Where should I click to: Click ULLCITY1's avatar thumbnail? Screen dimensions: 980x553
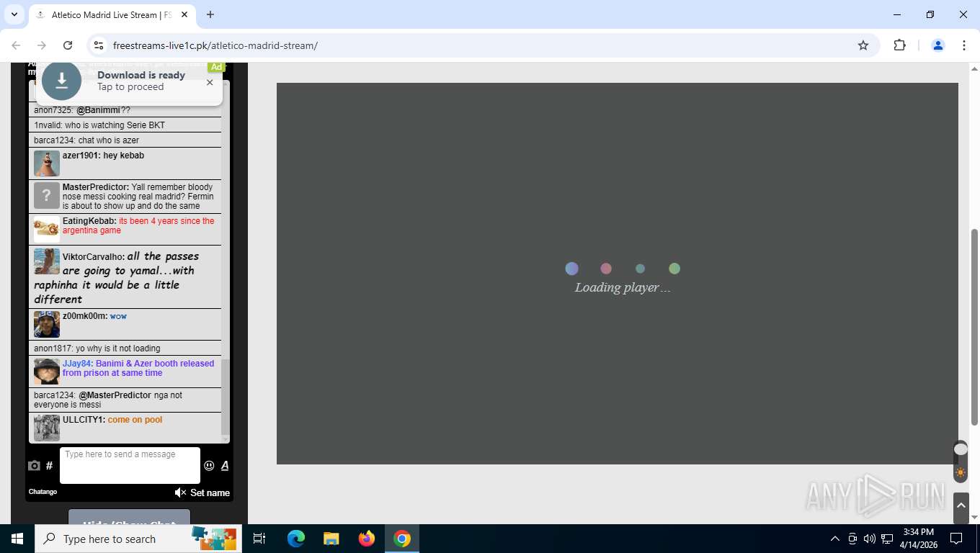[x=47, y=428]
